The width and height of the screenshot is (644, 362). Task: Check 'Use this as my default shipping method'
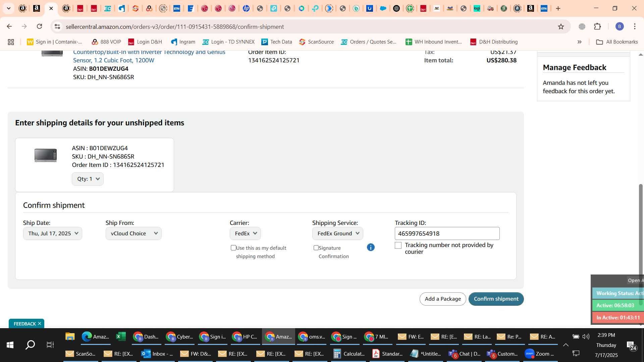click(233, 248)
